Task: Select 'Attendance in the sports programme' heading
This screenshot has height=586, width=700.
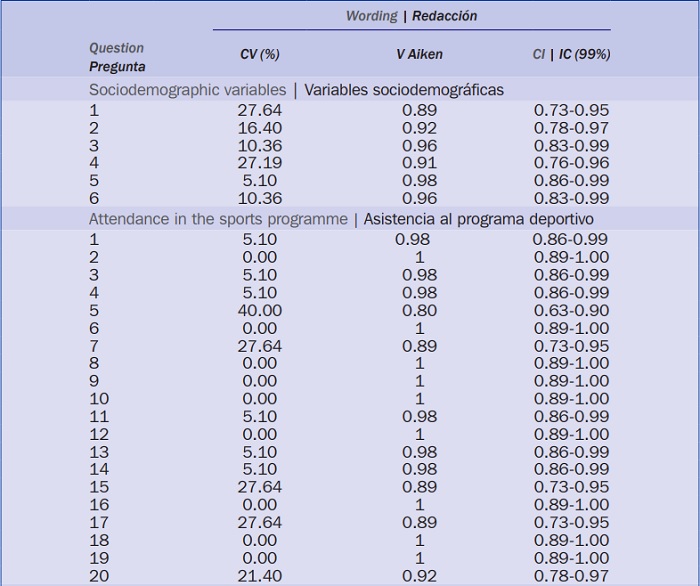Action: 218,219
